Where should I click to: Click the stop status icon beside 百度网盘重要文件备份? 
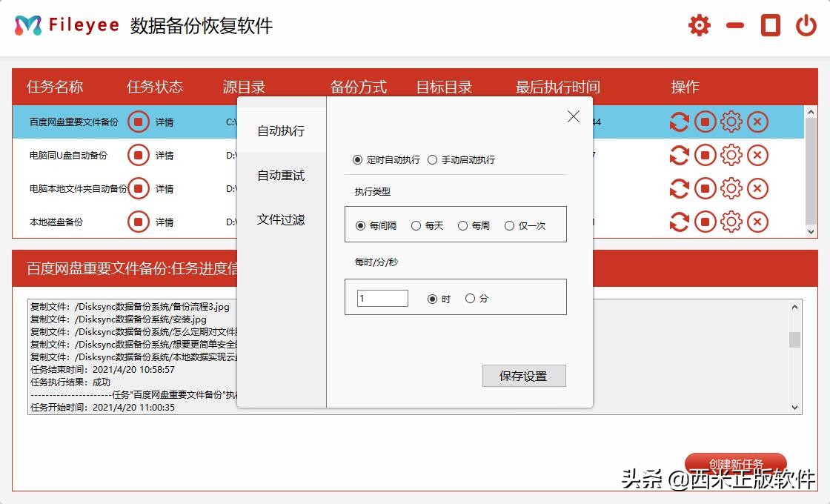pyautogui.click(x=138, y=122)
